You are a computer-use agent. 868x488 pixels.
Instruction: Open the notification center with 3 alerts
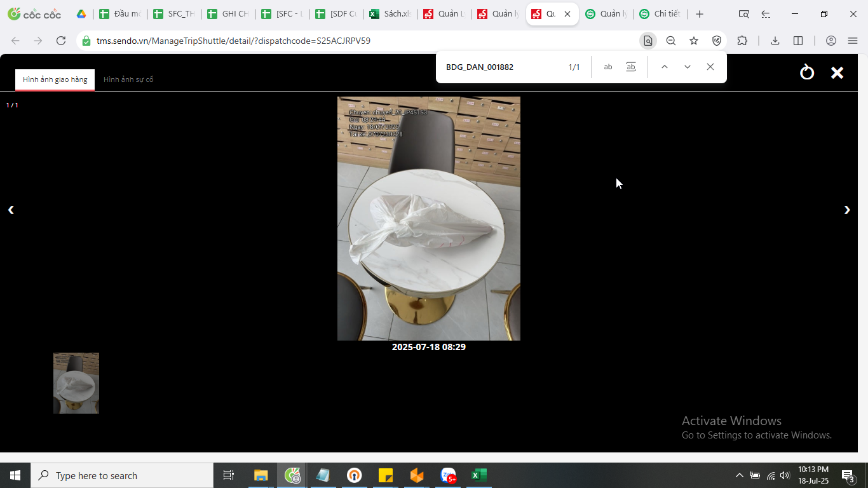tap(848, 475)
